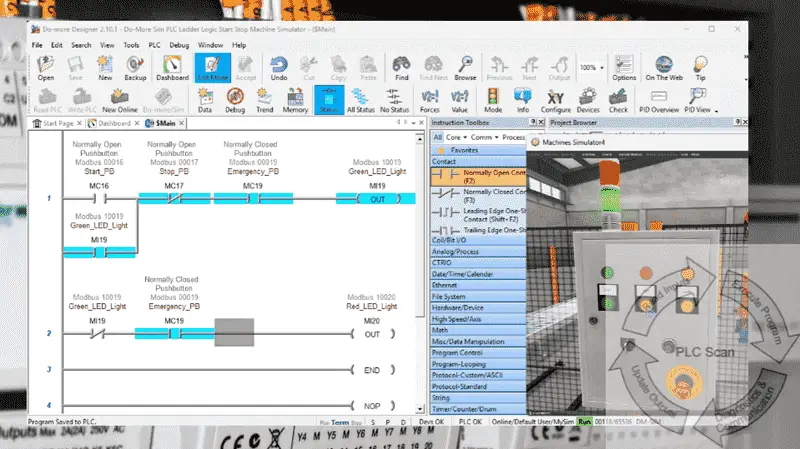Select Normally Closed Contact instruction
The image size is (800, 449).
(479, 196)
